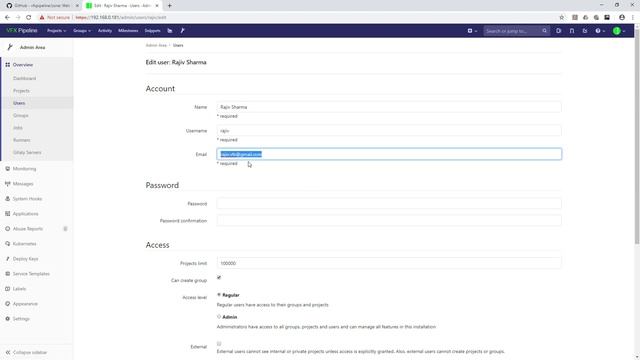Image resolution: width=640 pixels, height=360 pixels.
Task: Click into the Name input field
Action: 389,107
